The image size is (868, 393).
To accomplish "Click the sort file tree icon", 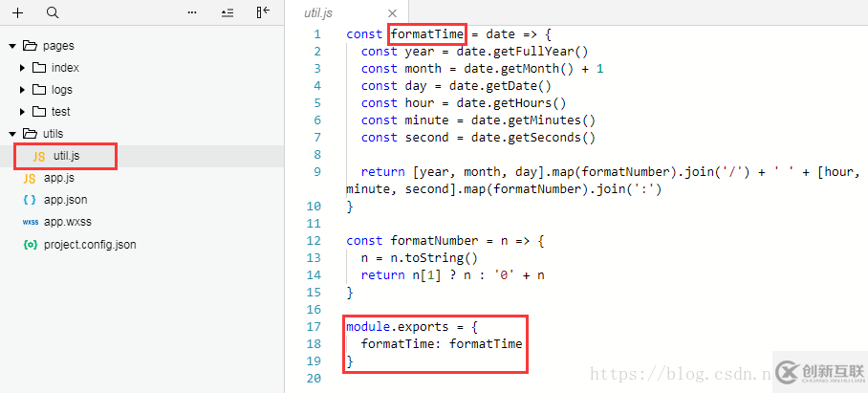I will pyautogui.click(x=227, y=12).
